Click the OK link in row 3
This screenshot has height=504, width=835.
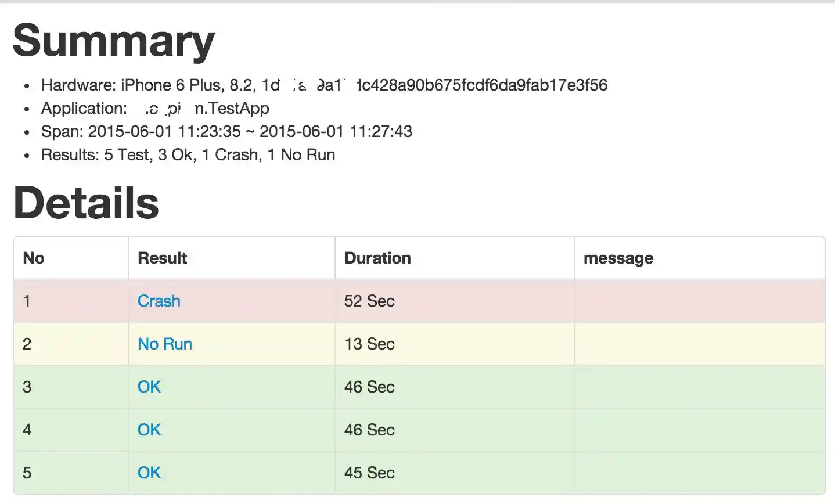point(149,387)
